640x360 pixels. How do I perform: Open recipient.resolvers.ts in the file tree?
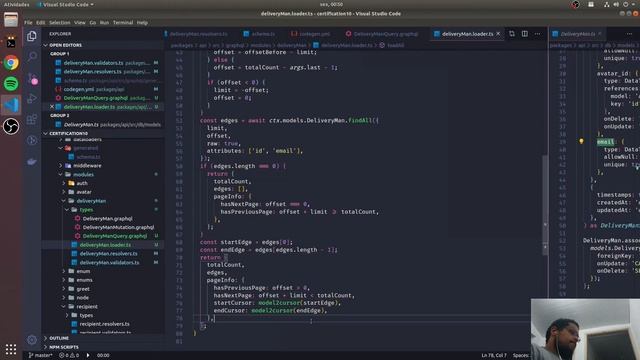(x=104, y=324)
